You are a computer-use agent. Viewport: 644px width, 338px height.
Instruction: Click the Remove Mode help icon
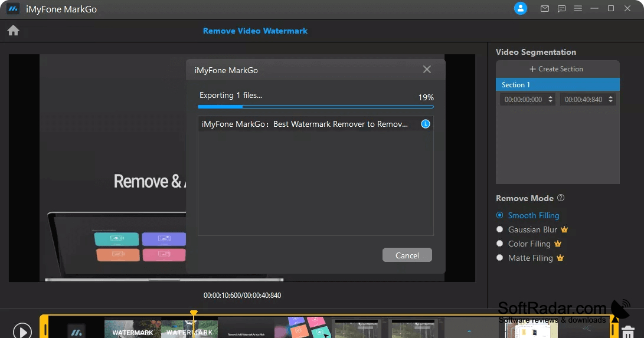click(x=561, y=198)
